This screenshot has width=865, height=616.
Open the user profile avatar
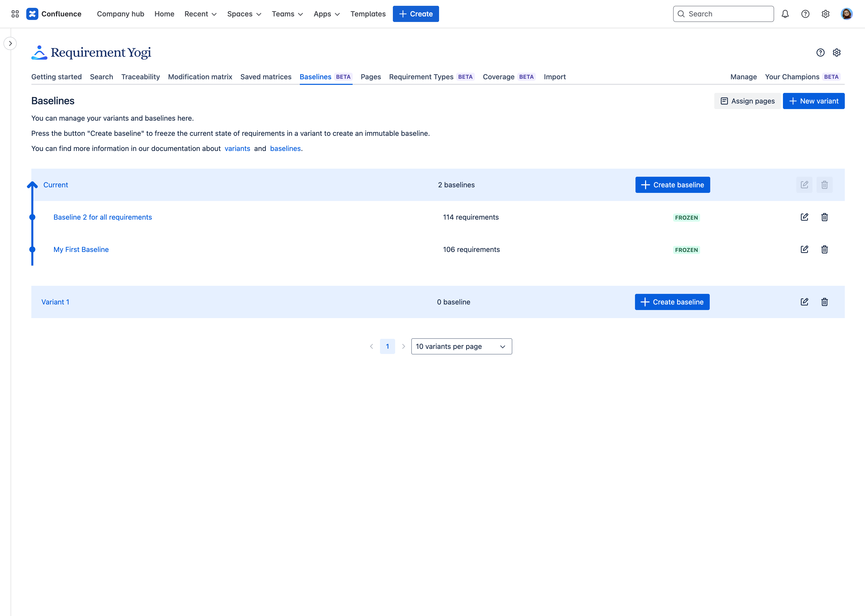pyautogui.click(x=846, y=14)
